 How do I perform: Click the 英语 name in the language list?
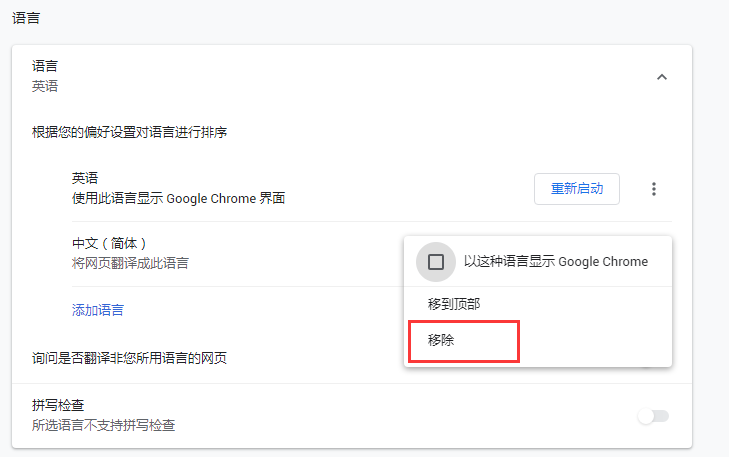[85, 178]
